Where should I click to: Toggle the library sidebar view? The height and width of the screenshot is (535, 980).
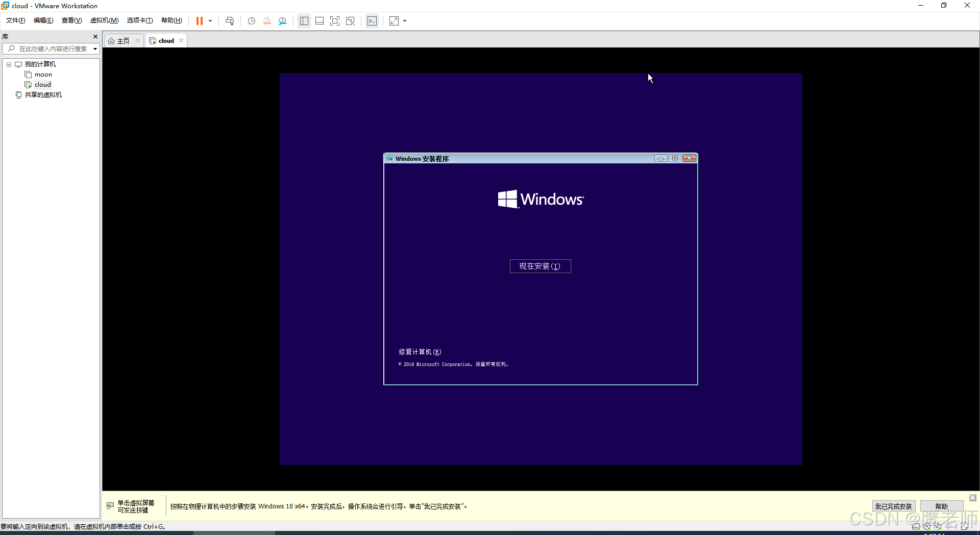(x=304, y=21)
